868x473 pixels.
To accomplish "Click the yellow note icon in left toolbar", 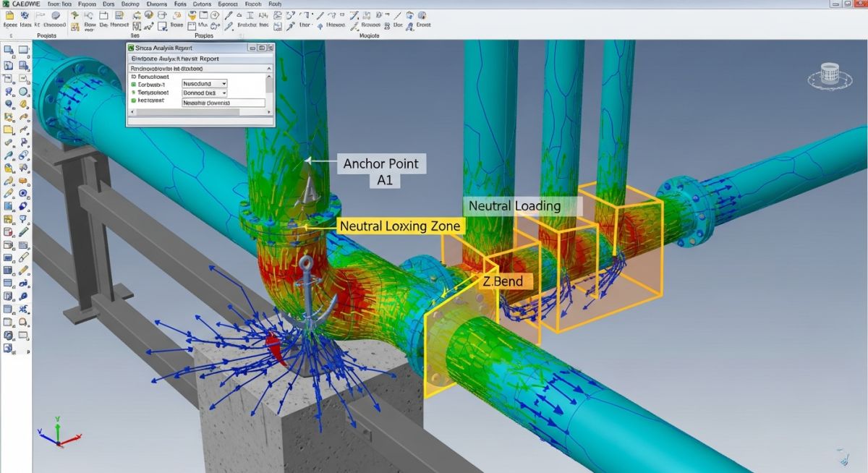I will point(9,129).
